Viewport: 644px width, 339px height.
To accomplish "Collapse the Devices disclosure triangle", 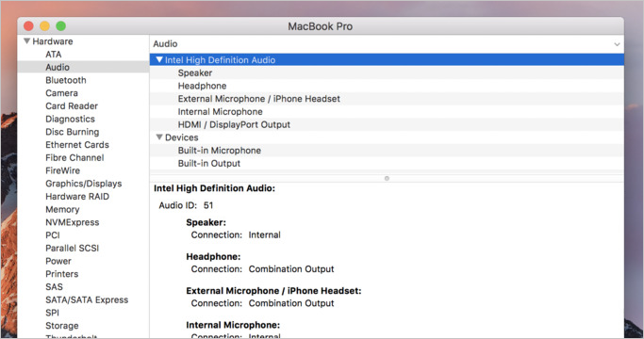I will (x=159, y=137).
